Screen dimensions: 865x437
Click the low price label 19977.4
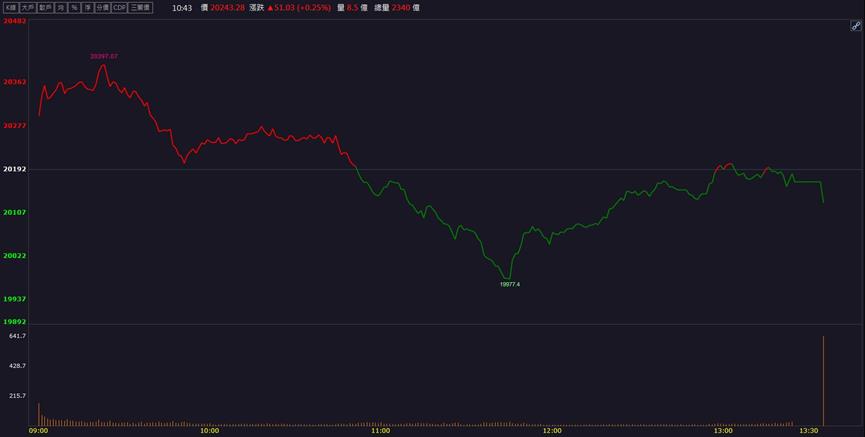(x=510, y=285)
